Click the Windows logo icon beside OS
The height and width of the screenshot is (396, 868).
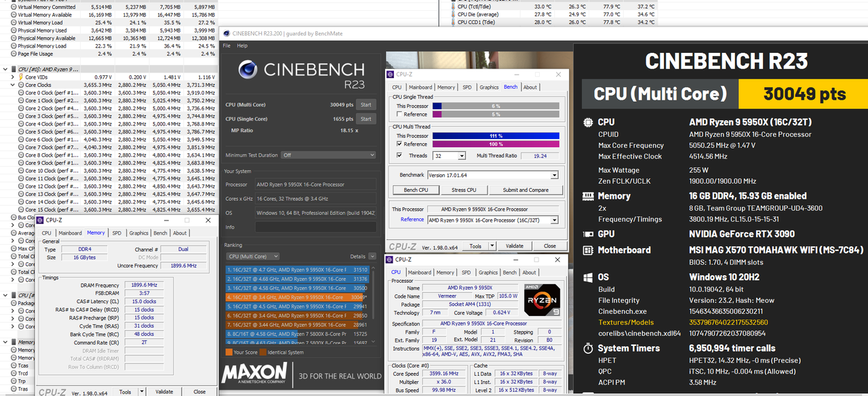(587, 277)
